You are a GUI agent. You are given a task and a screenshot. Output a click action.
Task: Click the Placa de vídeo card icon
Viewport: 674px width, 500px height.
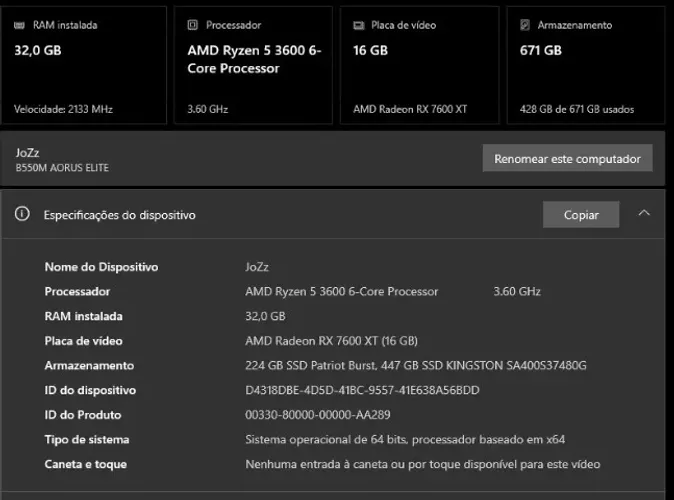click(x=358, y=25)
